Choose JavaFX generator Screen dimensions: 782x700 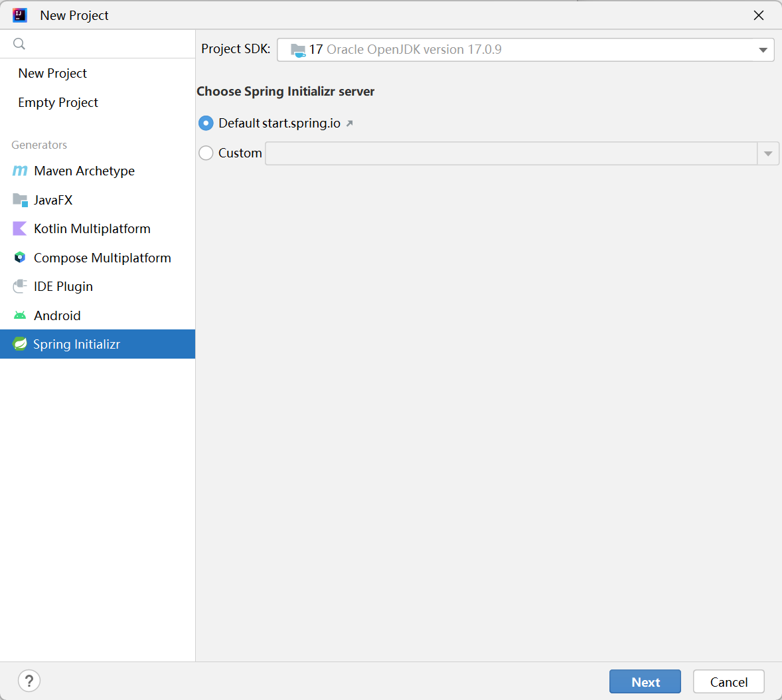pyautogui.click(x=97, y=200)
